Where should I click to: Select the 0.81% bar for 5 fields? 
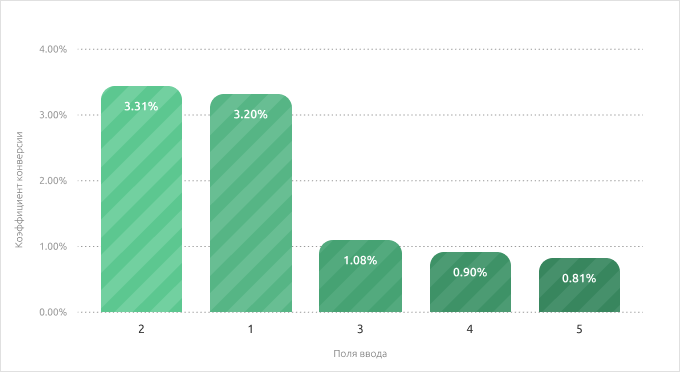[x=579, y=285]
